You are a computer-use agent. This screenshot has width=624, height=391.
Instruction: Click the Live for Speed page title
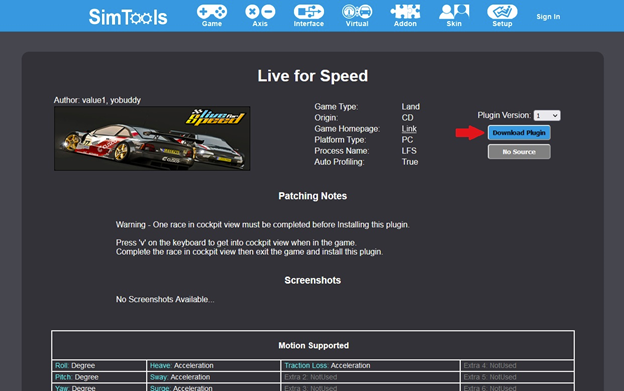click(x=312, y=76)
